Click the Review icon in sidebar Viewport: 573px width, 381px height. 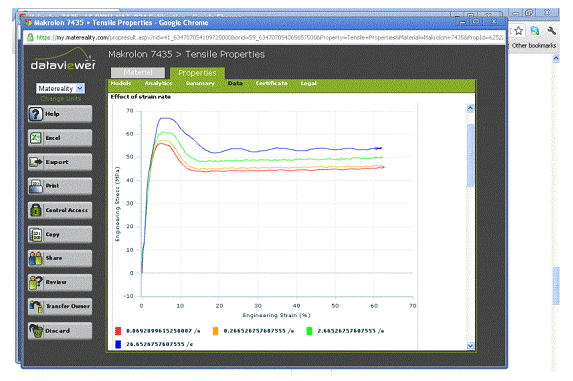(x=36, y=282)
